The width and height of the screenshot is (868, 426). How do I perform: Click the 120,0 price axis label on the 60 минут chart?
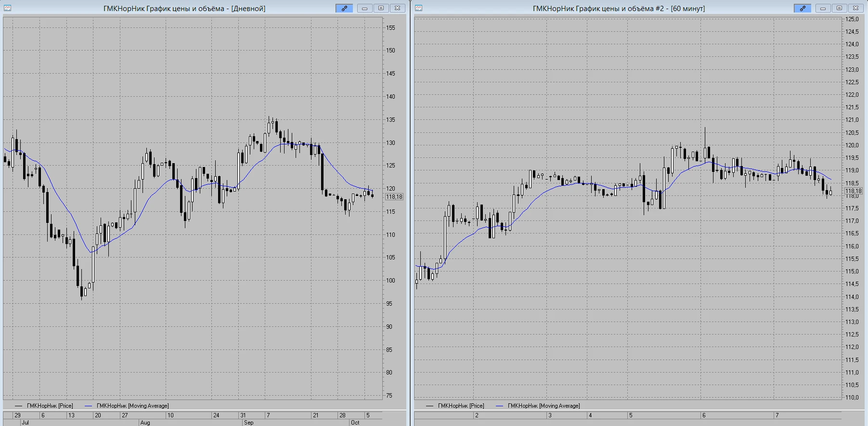(852, 145)
